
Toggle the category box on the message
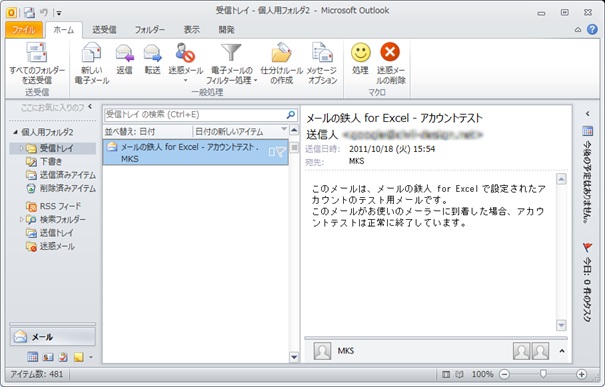pos(272,152)
